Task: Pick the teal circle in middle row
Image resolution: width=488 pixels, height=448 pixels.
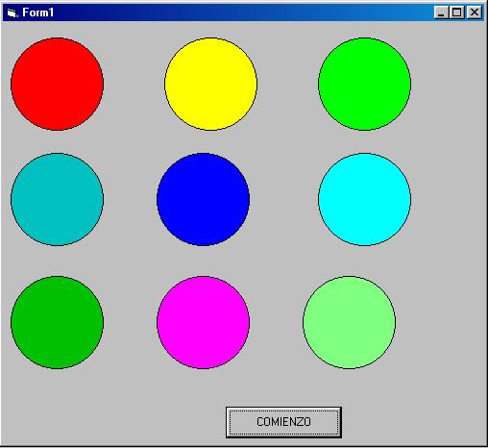Action: click(57, 199)
